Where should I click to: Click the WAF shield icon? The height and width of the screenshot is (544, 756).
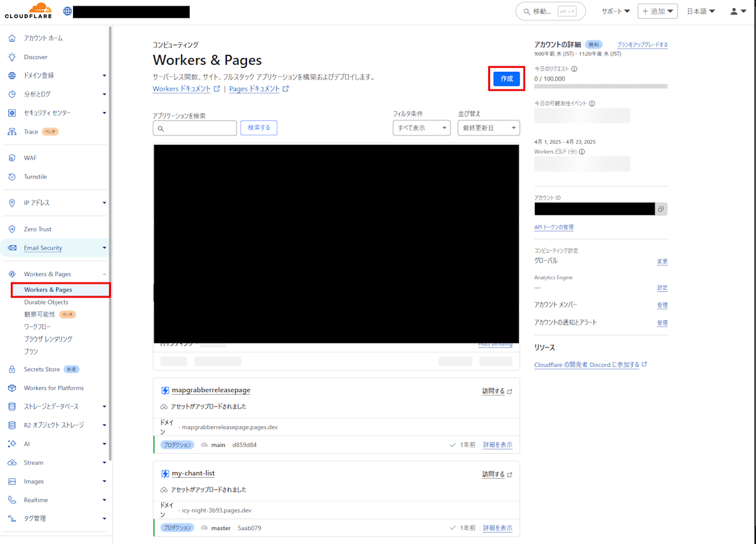12,158
